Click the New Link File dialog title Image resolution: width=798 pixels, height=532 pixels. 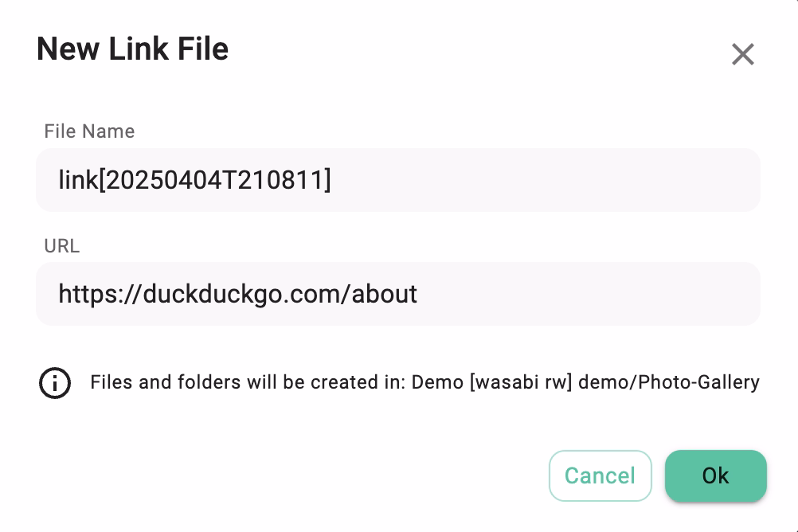[132, 49]
